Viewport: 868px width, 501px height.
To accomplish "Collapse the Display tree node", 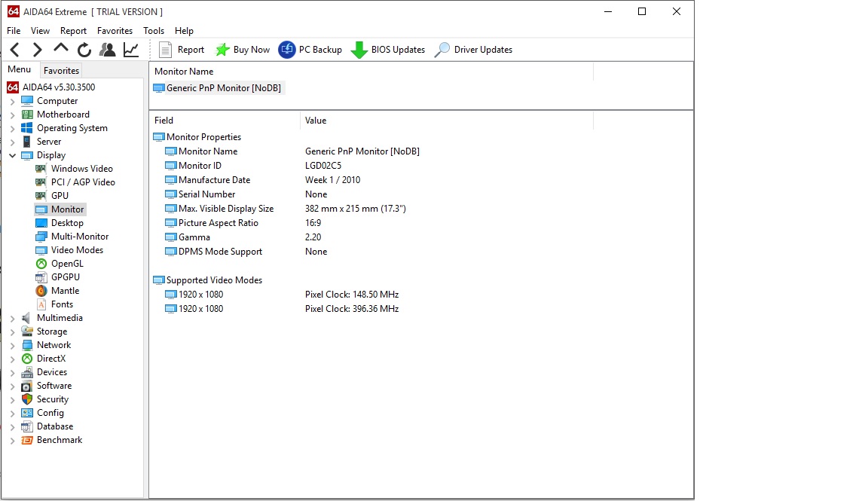I will (x=13, y=155).
